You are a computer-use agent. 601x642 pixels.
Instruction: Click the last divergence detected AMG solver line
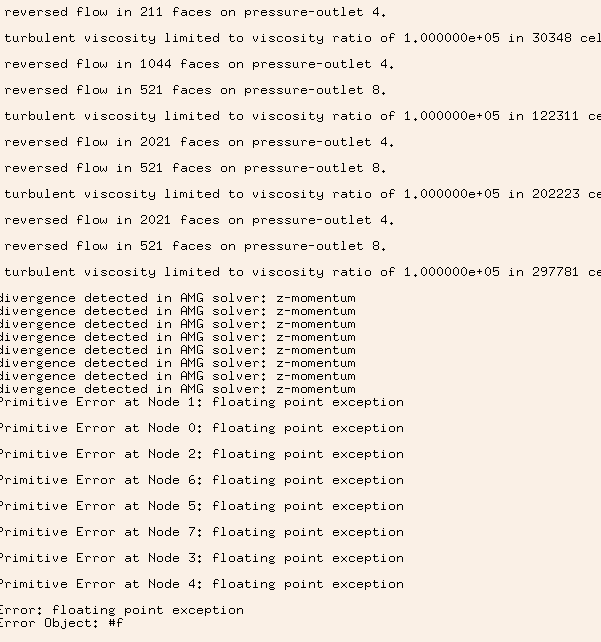[x=177, y=389]
